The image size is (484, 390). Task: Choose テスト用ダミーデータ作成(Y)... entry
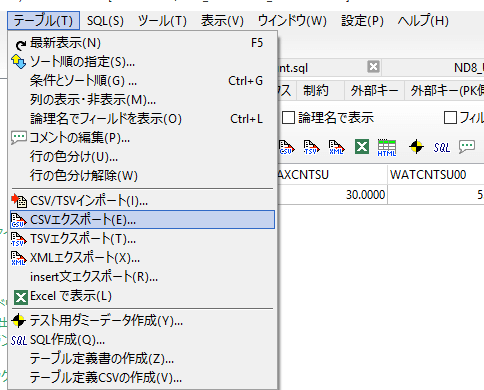pyautogui.click(x=143, y=321)
